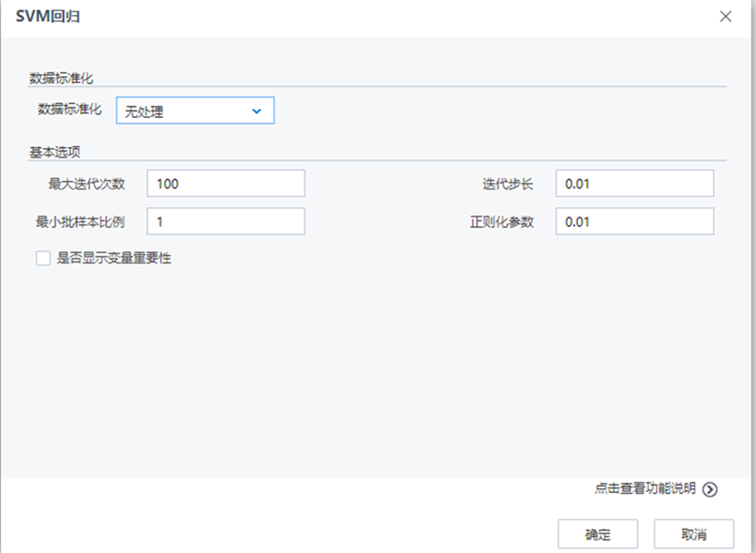Click the 确定 button to confirm
Image resolution: width=756 pixels, height=553 pixels.
click(597, 533)
